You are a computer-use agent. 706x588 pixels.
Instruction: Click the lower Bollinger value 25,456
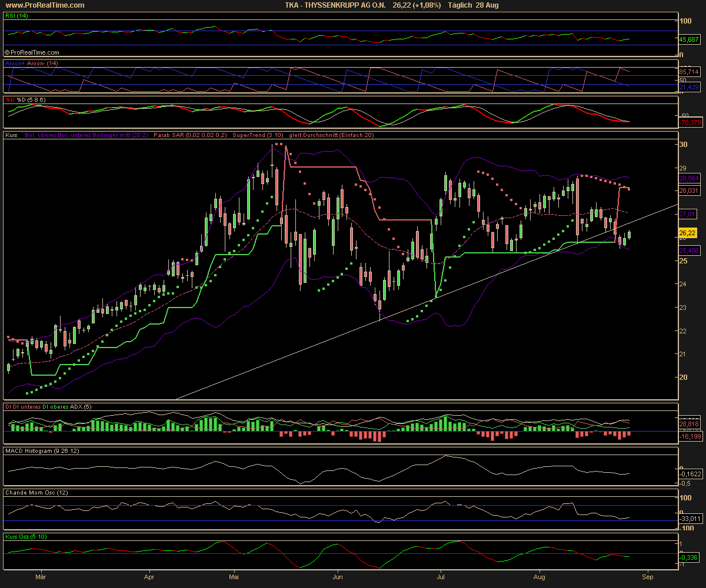pyautogui.click(x=689, y=250)
